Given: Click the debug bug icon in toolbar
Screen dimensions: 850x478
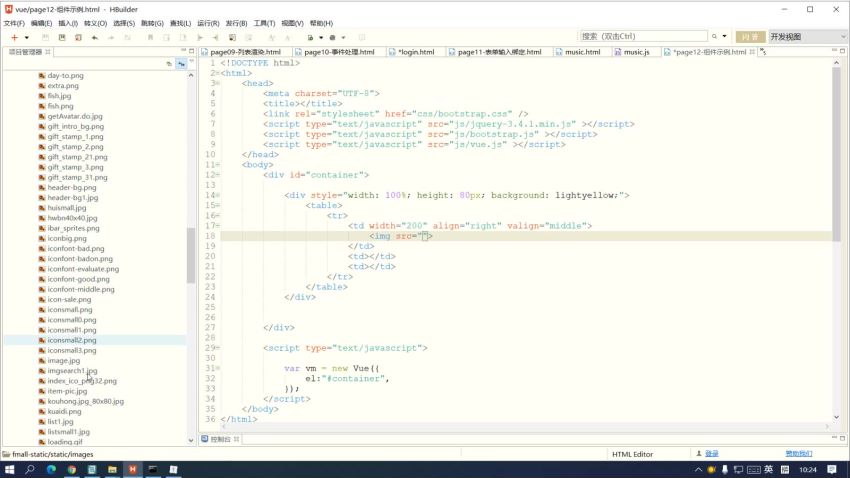Looking at the screenshot, I should tap(332, 37).
